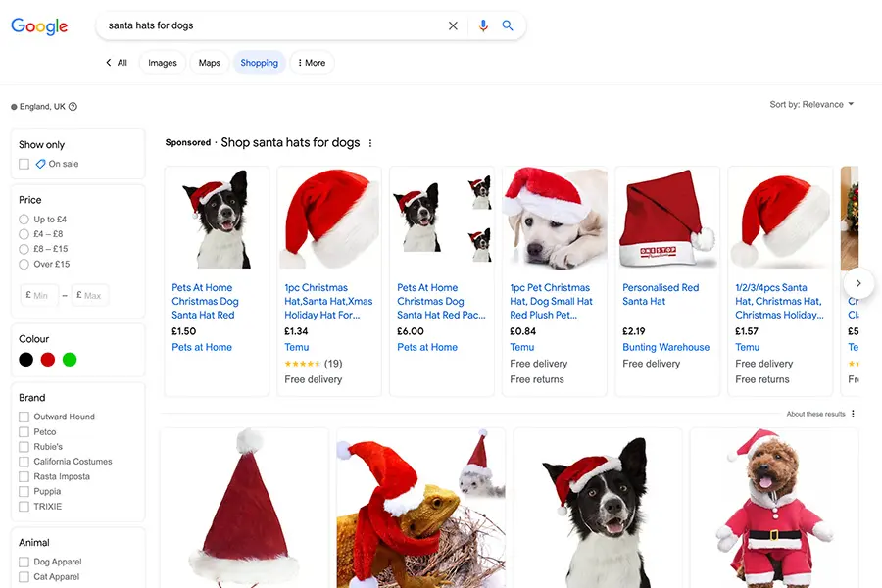The width and height of the screenshot is (882, 588).
Task: Enable the On sale filter
Action: coord(24,164)
